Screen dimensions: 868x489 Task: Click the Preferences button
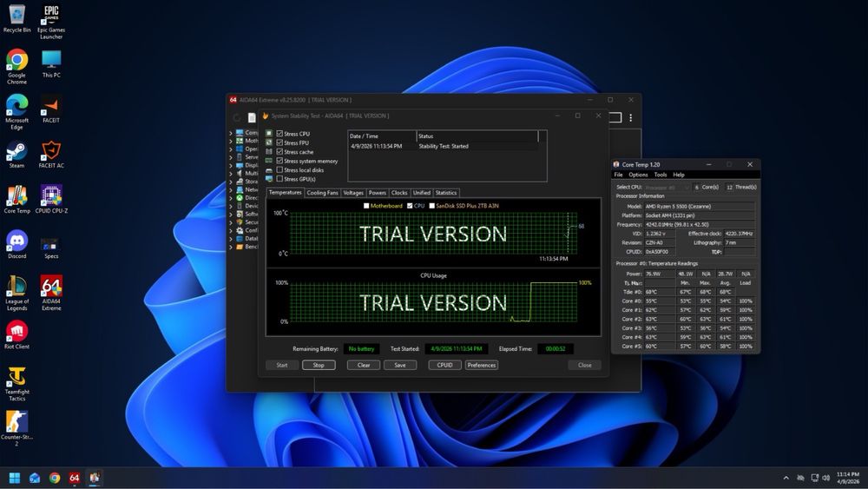coord(482,365)
